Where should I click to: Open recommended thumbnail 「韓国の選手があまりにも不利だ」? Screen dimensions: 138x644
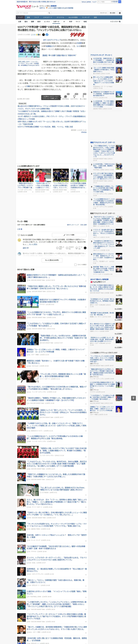coord(26,175)
